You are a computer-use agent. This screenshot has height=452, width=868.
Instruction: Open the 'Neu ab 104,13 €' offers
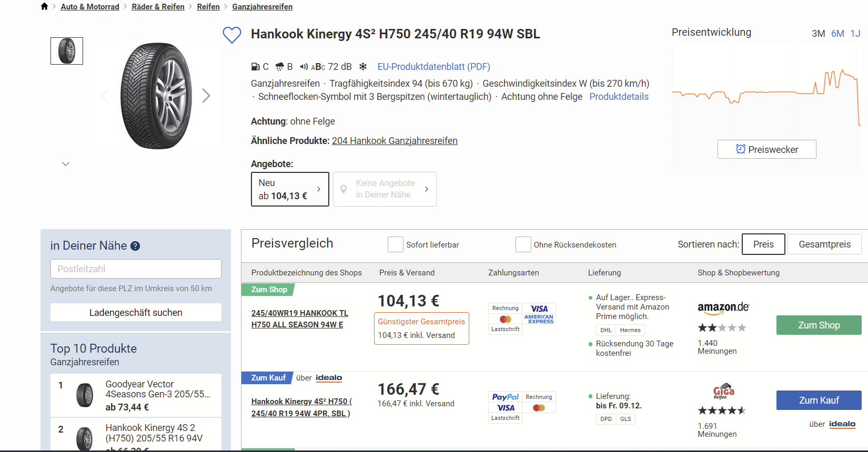[x=290, y=189]
